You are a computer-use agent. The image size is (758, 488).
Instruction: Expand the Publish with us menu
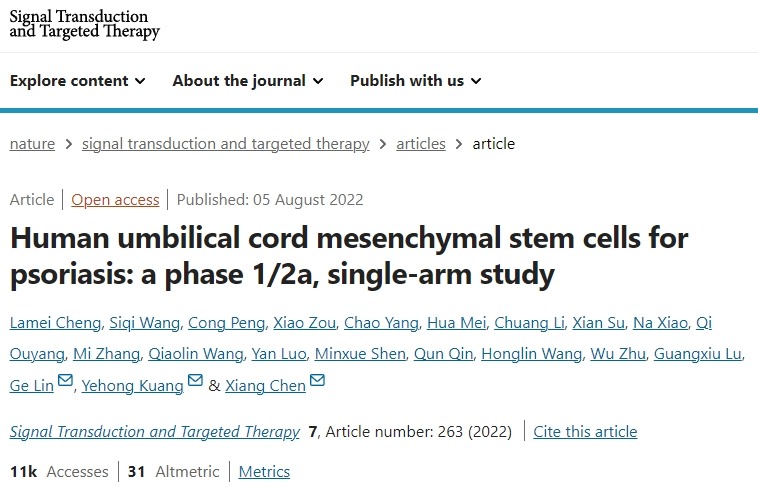point(415,81)
